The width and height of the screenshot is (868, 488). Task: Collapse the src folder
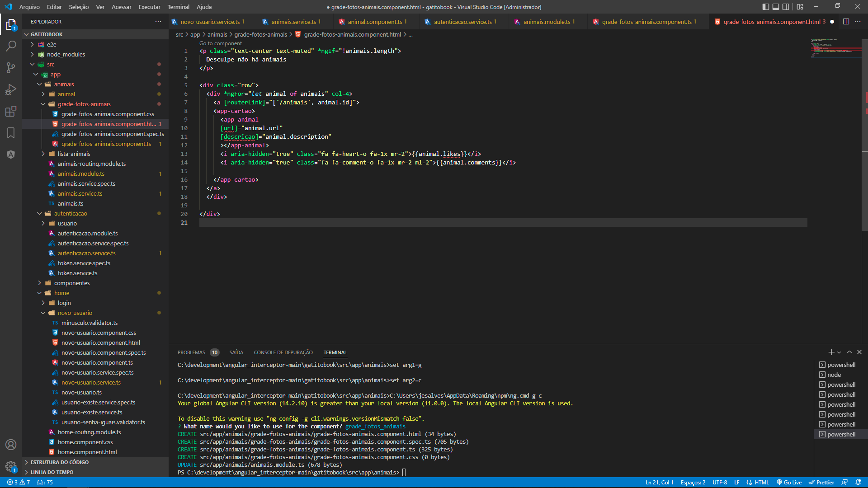95,64
